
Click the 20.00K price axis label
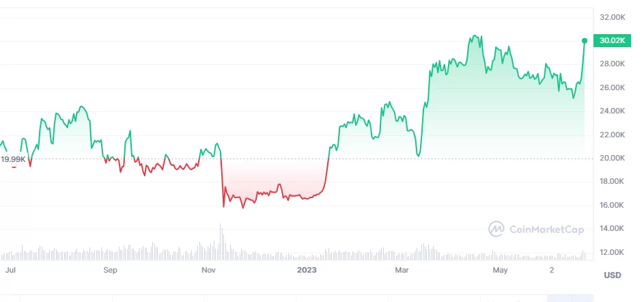pyautogui.click(x=613, y=158)
